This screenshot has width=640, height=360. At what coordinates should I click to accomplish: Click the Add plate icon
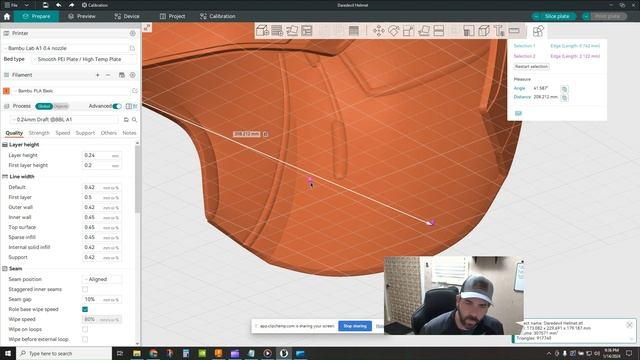point(277,31)
